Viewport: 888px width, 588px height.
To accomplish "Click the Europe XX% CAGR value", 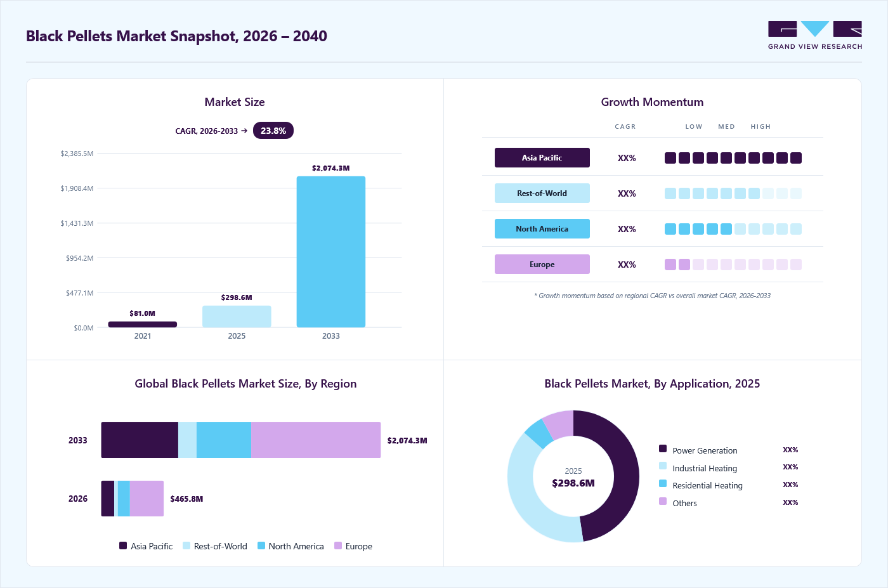I will [627, 265].
